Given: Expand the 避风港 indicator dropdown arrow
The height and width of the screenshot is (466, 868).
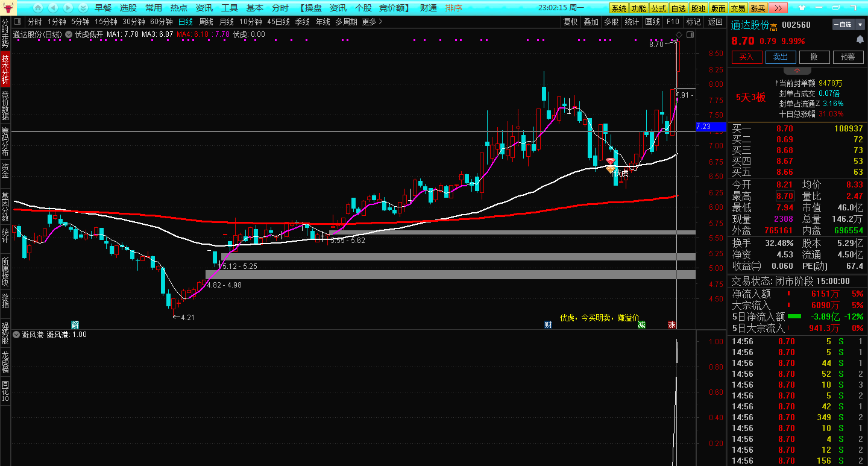Looking at the screenshot, I should (16, 335).
